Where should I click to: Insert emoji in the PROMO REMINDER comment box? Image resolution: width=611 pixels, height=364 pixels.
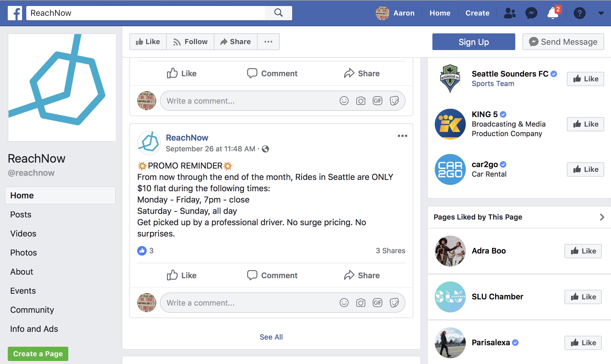(344, 303)
